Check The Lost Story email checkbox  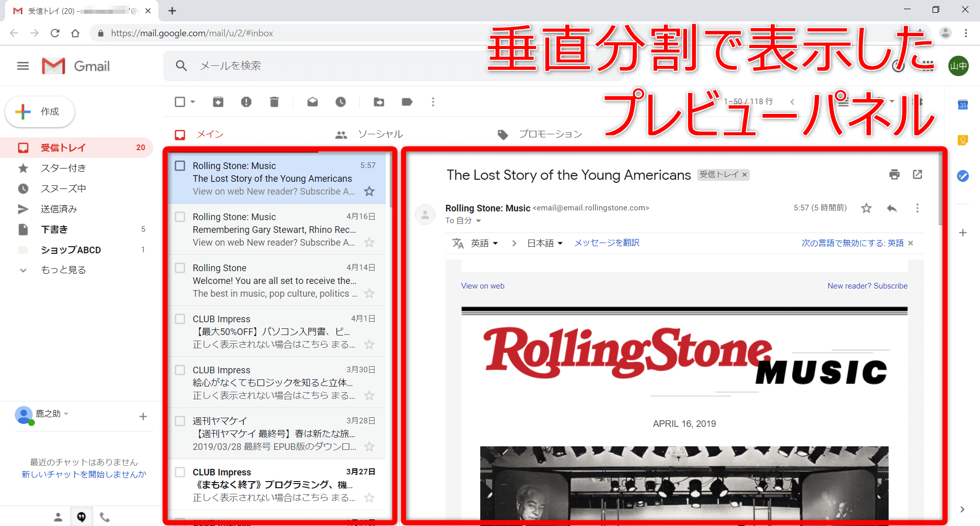pyautogui.click(x=180, y=166)
